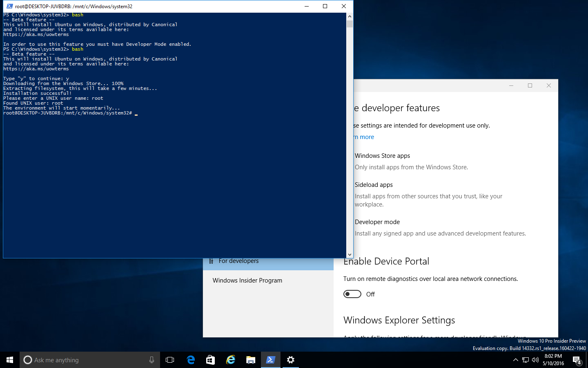The image size is (588, 368).
Task: Click the Cortana microphone icon
Action: coord(151,360)
